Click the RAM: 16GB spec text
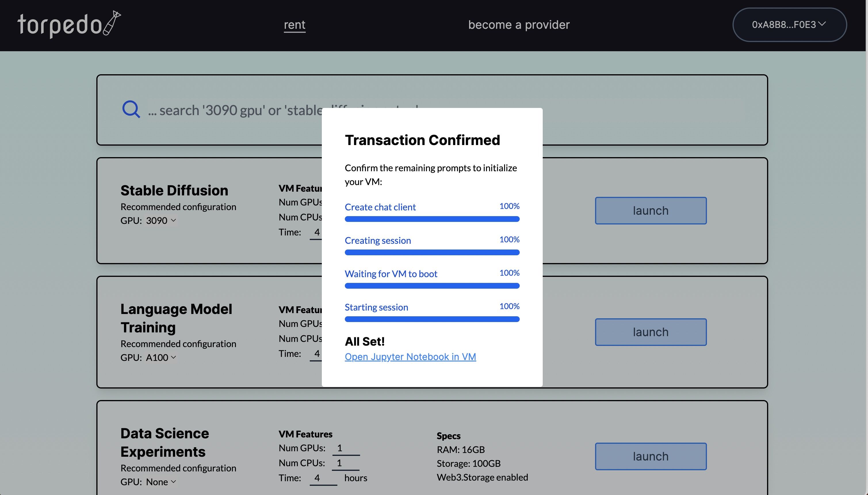The width and height of the screenshot is (868, 495). pos(461,450)
